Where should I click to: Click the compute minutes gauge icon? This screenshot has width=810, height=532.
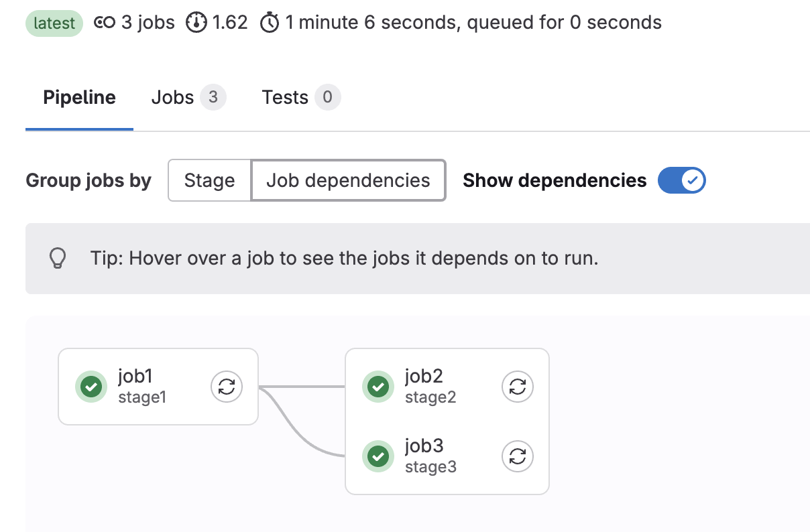pyautogui.click(x=196, y=23)
